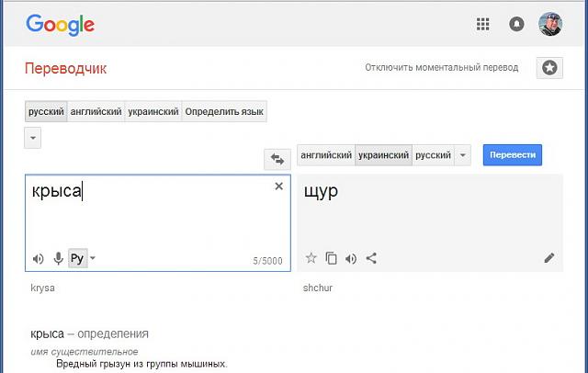
Task: Listen to the translation щур
Action: [351, 259]
